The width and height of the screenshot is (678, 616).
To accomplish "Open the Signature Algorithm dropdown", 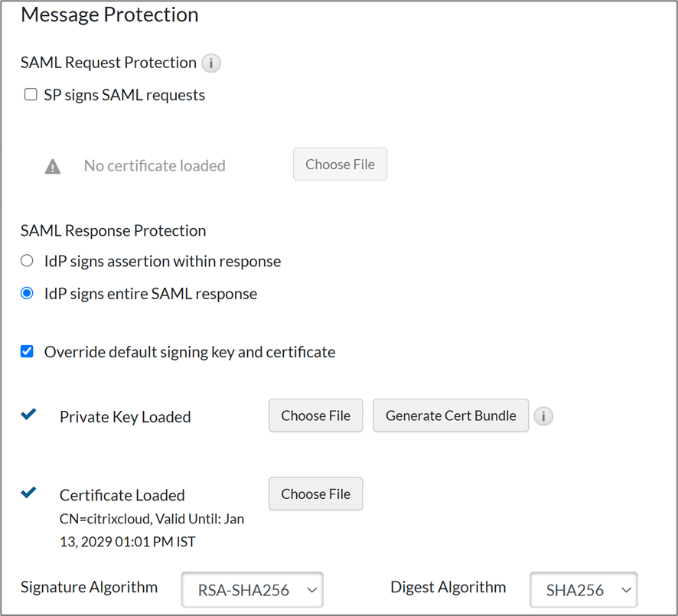I will pyautogui.click(x=252, y=589).
